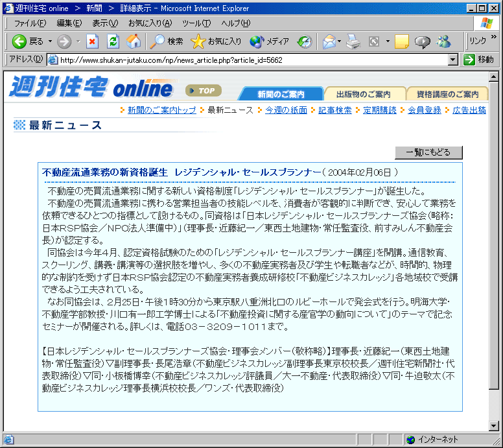Go to Home page icon
The width and height of the screenshot is (503, 448).
tap(134, 41)
